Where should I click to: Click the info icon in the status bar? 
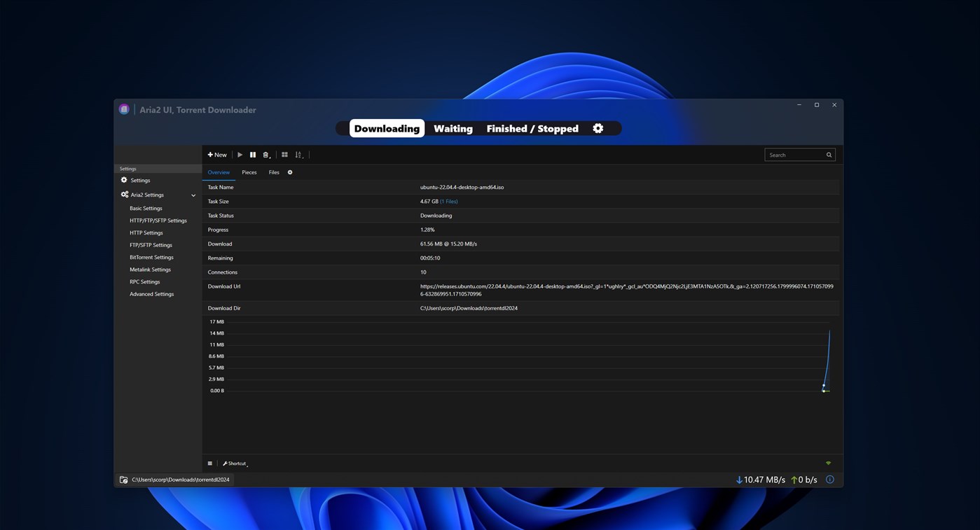(x=829, y=479)
